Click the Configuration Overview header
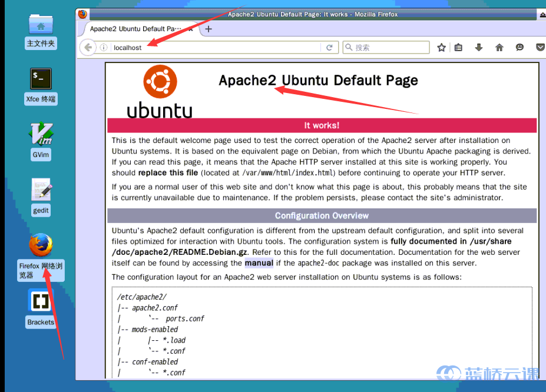 click(x=322, y=215)
